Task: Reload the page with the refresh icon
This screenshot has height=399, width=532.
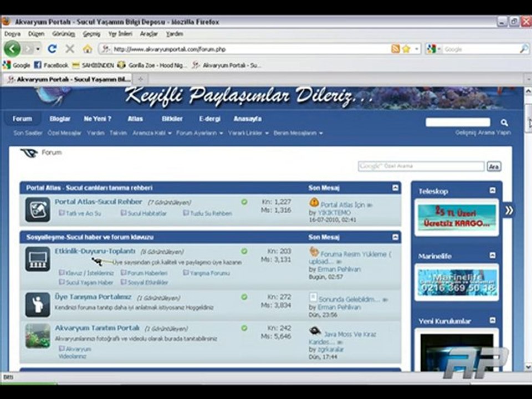Action: point(52,49)
